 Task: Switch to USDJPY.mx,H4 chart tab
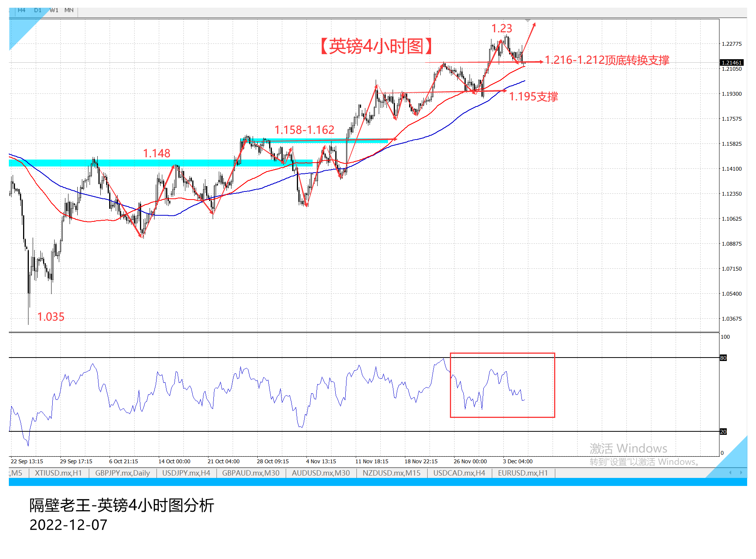click(x=186, y=473)
